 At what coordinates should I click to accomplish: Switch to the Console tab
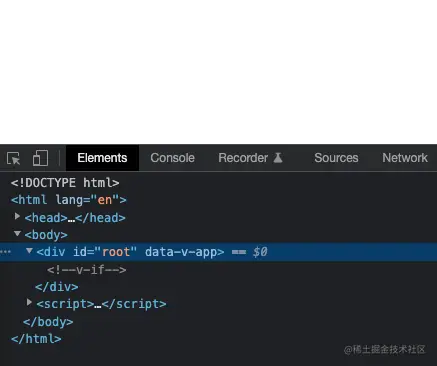(172, 158)
